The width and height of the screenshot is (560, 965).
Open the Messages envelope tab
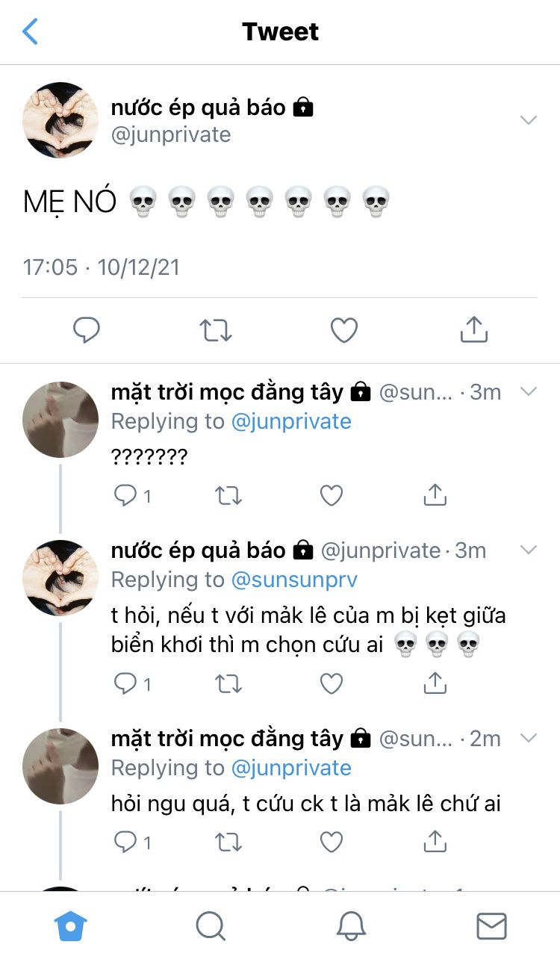(x=491, y=927)
